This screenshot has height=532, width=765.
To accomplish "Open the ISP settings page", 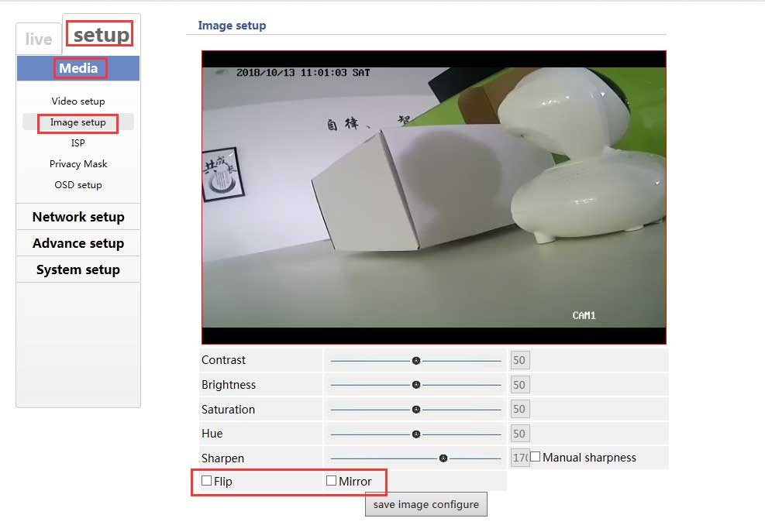I will 78,143.
